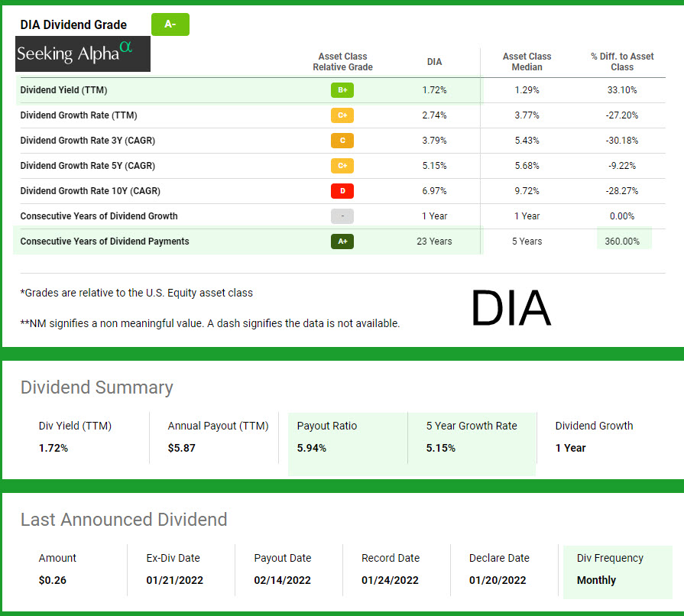The height and width of the screenshot is (616, 684).
Task: Click the C+ Dividend Growth Rate TTM badge
Action: pyautogui.click(x=342, y=115)
